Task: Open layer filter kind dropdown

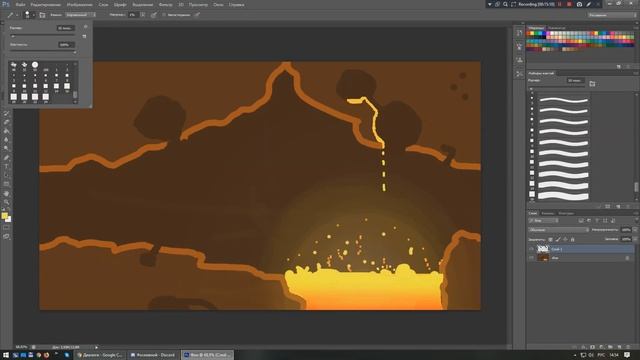Action: pos(543,220)
